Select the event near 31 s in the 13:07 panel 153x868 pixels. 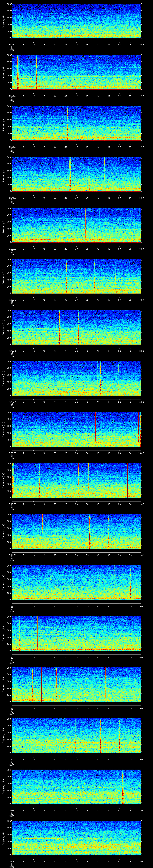pos(78,327)
